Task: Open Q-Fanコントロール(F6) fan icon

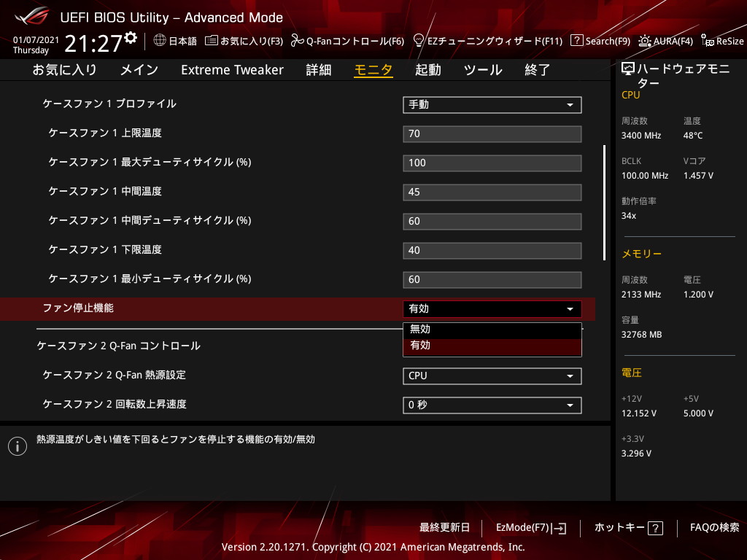Action: click(x=298, y=41)
